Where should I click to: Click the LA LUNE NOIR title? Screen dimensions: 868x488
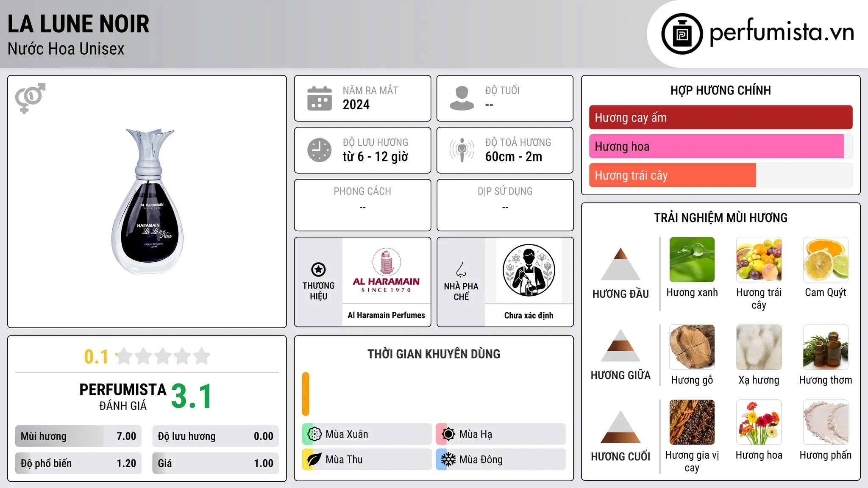[78, 24]
